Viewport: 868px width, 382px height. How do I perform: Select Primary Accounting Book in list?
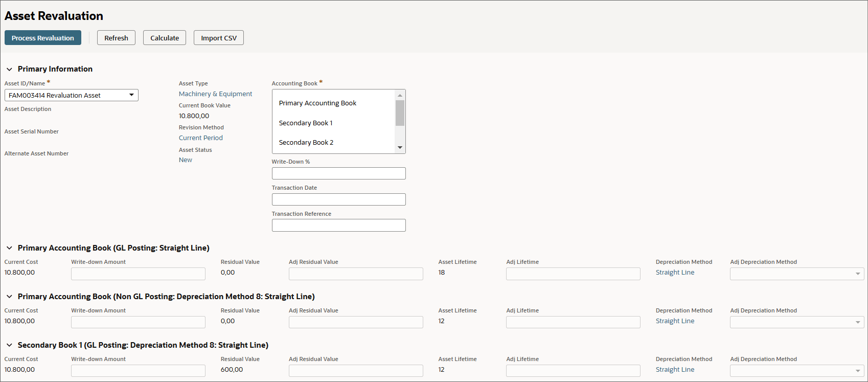(x=317, y=103)
